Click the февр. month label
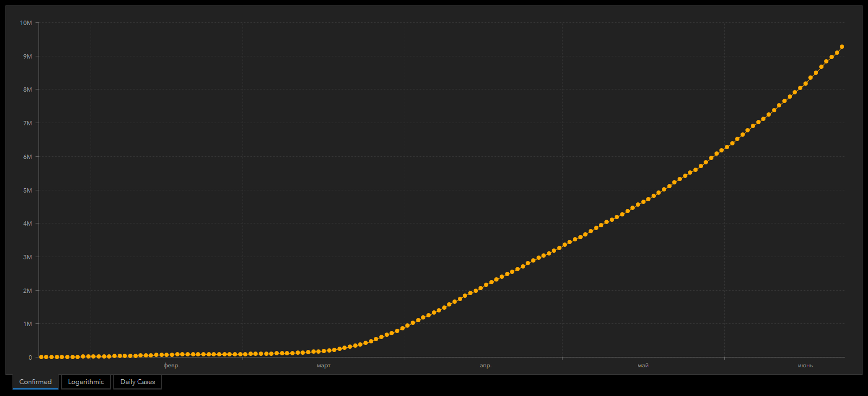Image resolution: width=868 pixels, height=396 pixels. point(171,366)
